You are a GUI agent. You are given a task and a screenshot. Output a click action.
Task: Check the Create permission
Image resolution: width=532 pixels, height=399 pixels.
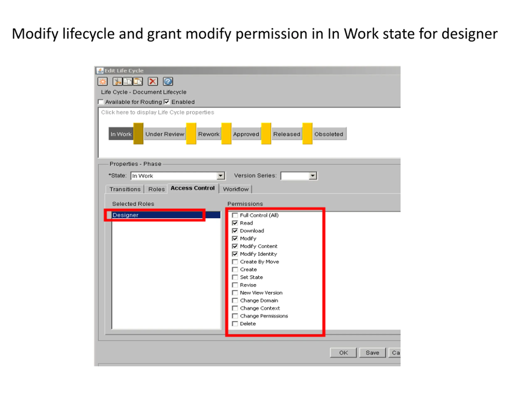coord(235,269)
